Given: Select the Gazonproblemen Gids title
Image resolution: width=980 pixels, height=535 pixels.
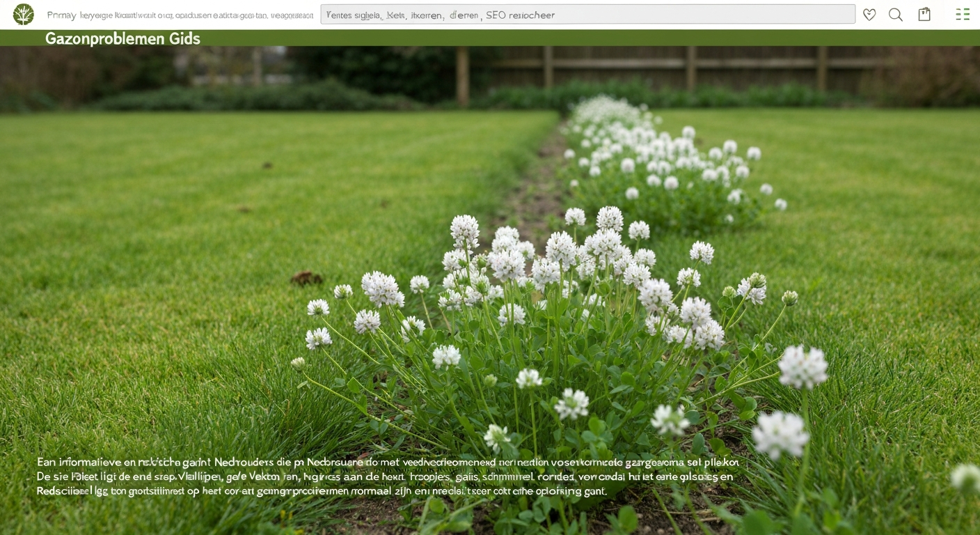Looking at the screenshot, I should tap(122, 38).
